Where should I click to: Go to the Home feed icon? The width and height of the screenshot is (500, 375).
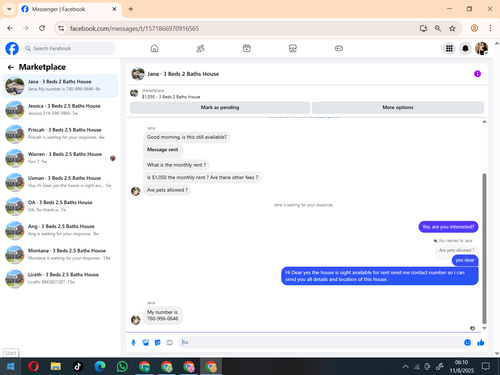(154, 49)
